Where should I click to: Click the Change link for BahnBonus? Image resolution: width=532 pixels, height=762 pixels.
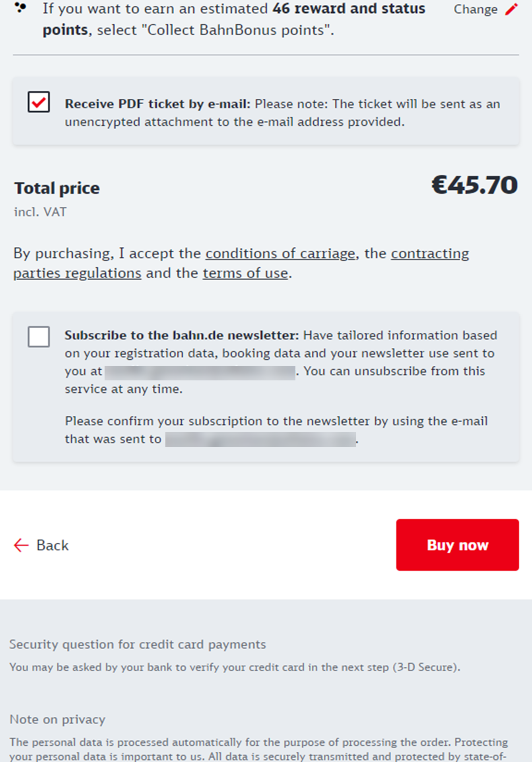pyautogui.click(x=476, y=9)
